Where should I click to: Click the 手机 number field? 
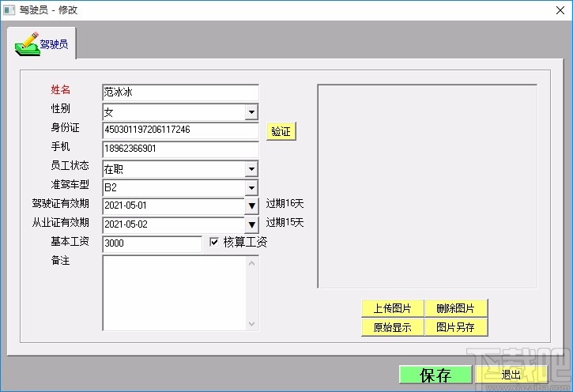[x=180, y=149]
